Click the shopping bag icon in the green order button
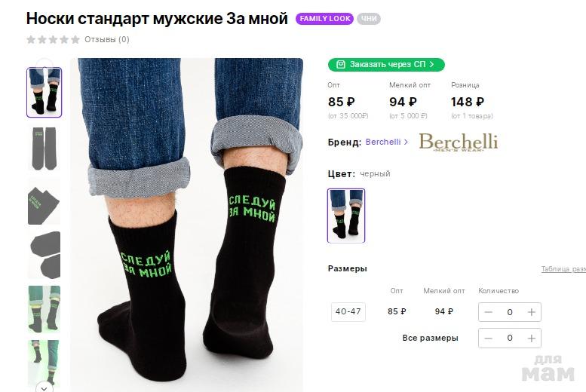The height and width of the screenshot is (392, 586). click(x=340, y=65)
